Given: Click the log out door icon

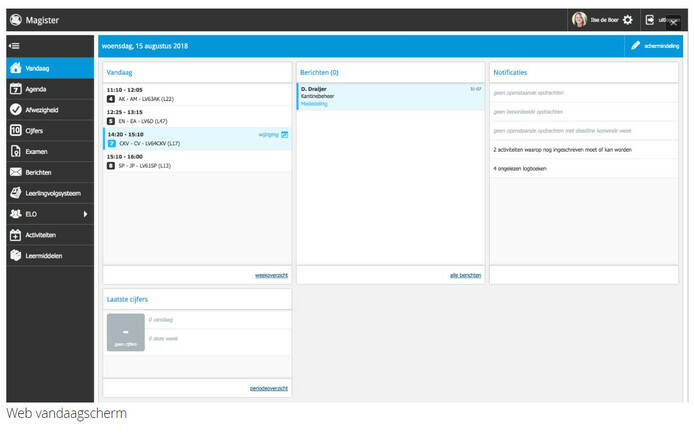Looking at the screenshot, I should click(x=649, y=20).
